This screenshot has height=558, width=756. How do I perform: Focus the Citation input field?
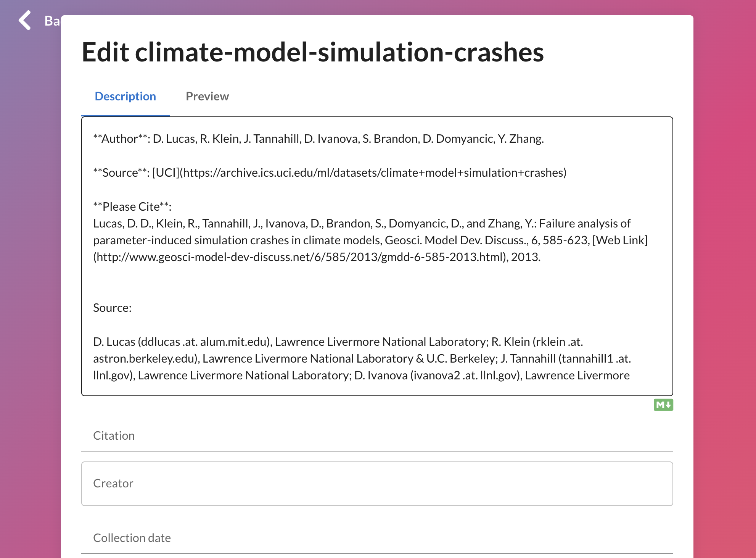point(377,436)
